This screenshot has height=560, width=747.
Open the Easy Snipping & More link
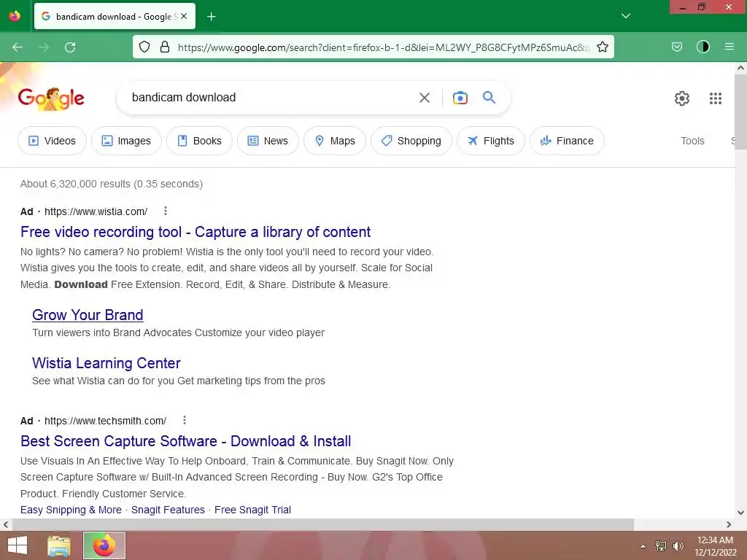[71, 510]
